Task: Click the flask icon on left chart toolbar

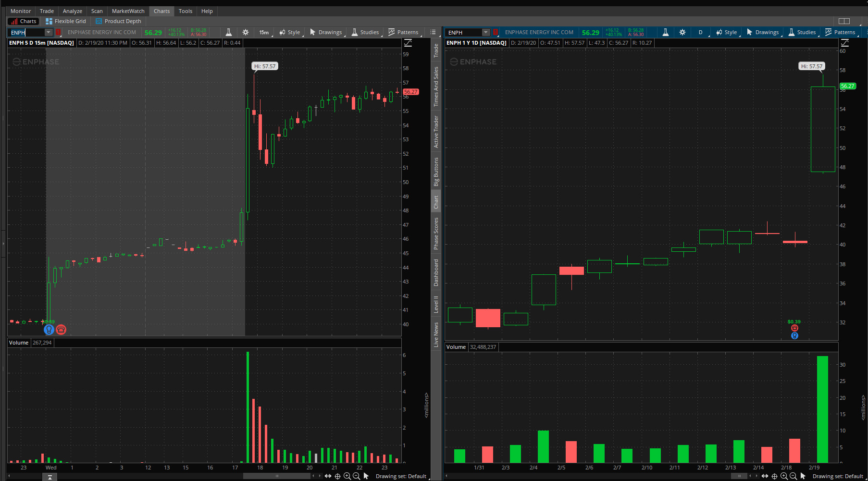Action: tap(229, 32)
